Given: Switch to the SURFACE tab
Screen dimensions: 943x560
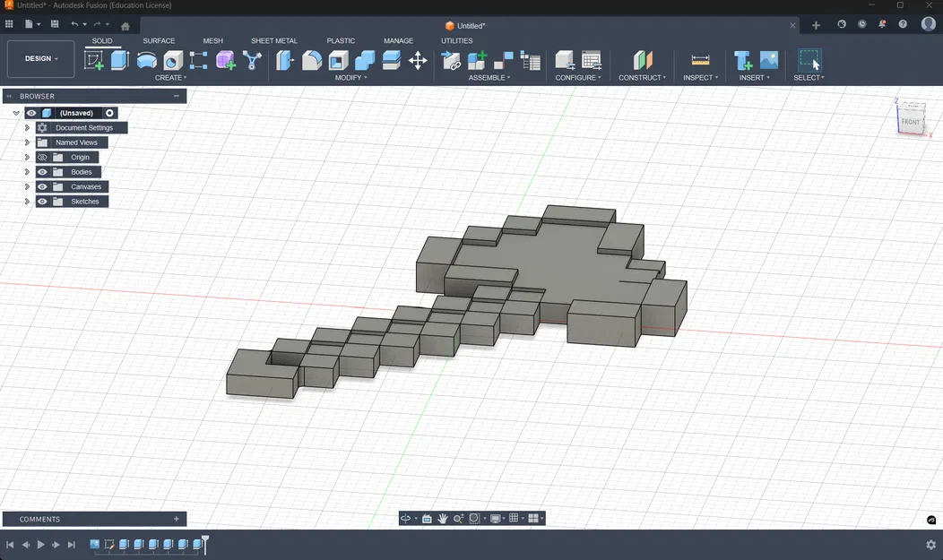Looking at the screenshot, I should pyautogui.click(x=159, y=40).
